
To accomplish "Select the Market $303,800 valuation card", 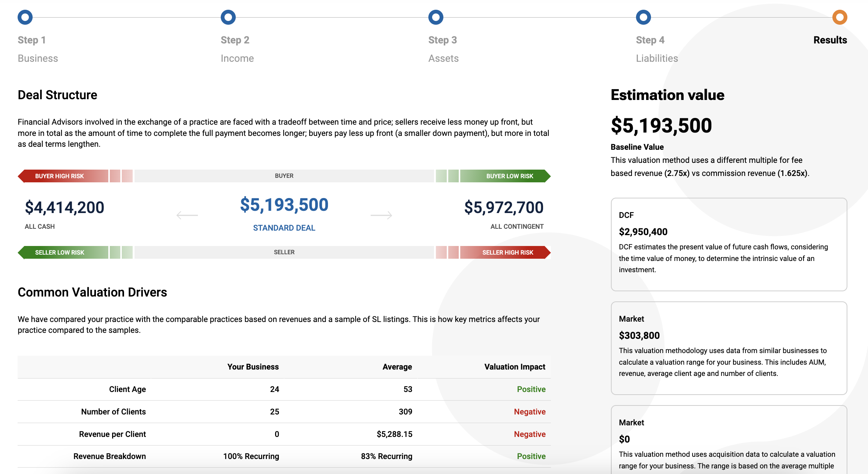I will (x=729, y=348).
